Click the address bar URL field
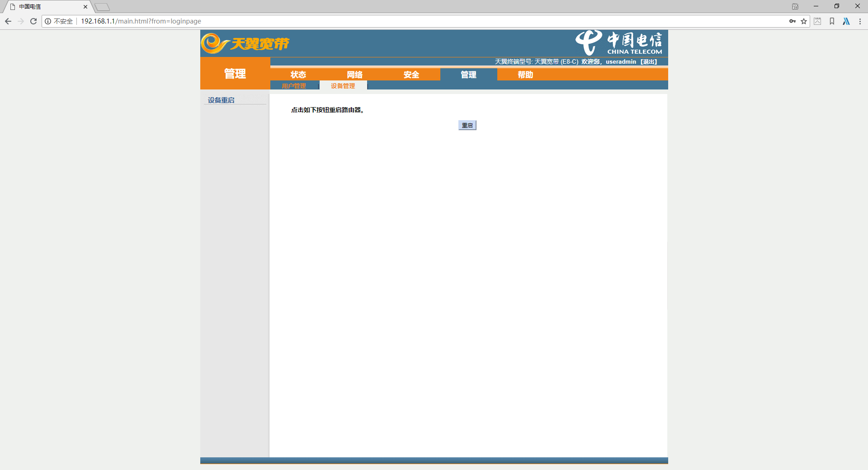The height and width of the screenshot is (470, 868). pos(407,21)
